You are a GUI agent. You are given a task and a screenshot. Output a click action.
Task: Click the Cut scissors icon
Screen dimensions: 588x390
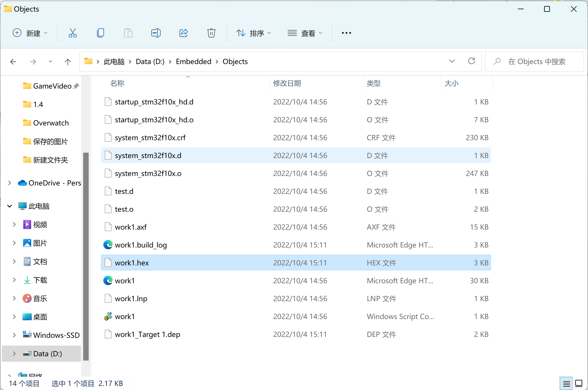[x=72, y=33]
